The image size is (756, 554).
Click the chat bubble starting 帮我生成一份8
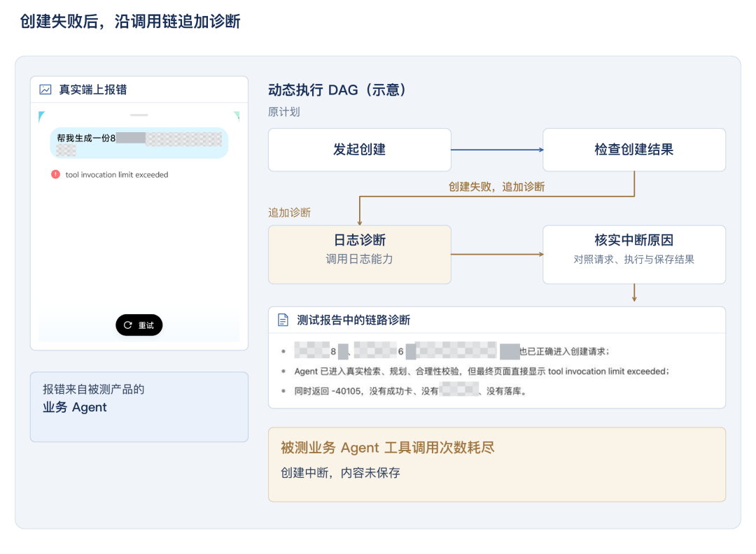coord(139,143)
